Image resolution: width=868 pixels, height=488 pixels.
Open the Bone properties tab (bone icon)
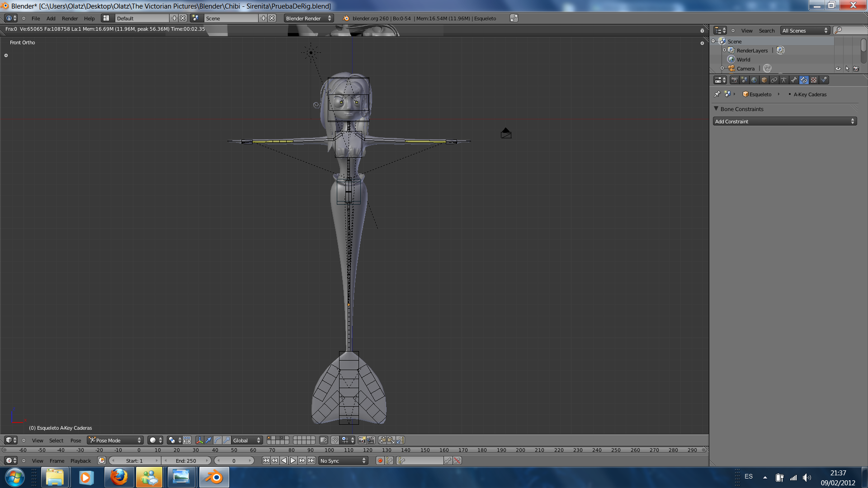tap(794, 80)
